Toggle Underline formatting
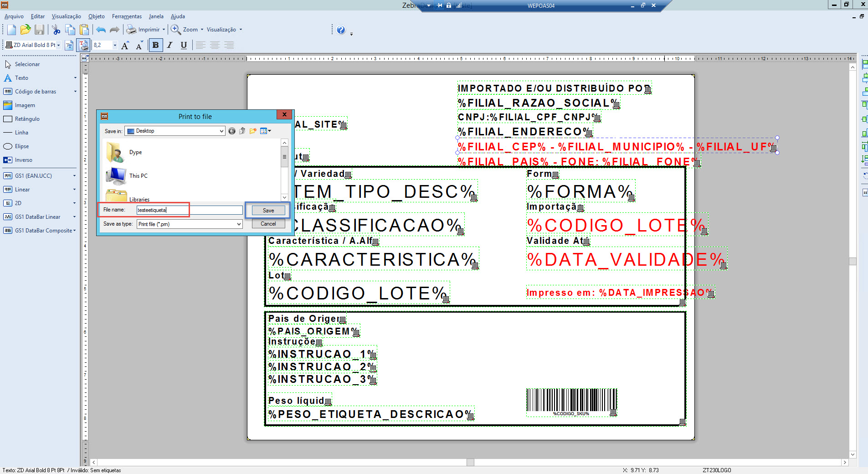The width and height of the screenshot is (868, 474). tap(184, 45)
